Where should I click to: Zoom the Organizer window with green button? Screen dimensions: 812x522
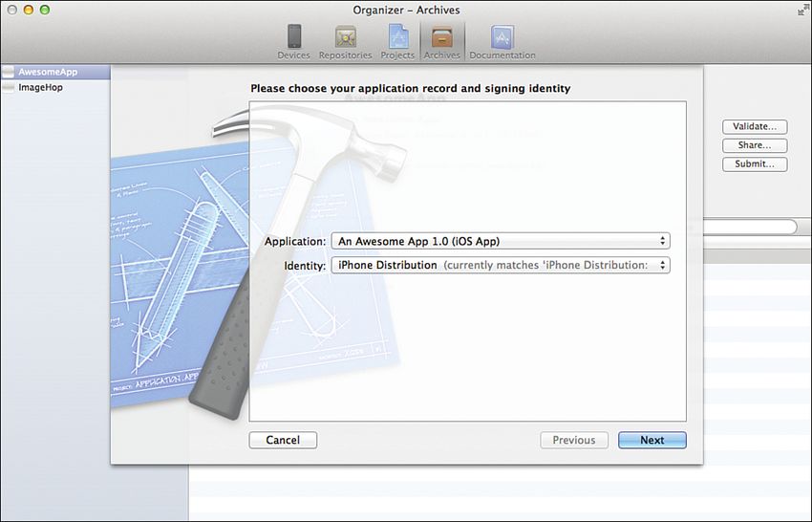45,10
